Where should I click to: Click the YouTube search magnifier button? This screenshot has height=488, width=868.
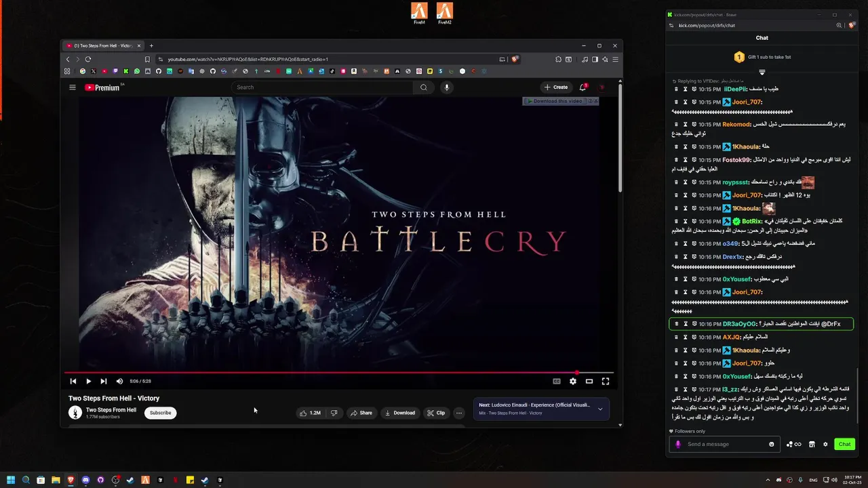(424, 87)
